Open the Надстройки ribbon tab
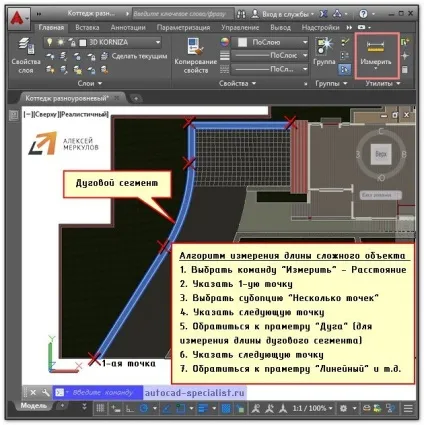Image resolution: width=424 pixels, height=425 pixels. [320, 28]
